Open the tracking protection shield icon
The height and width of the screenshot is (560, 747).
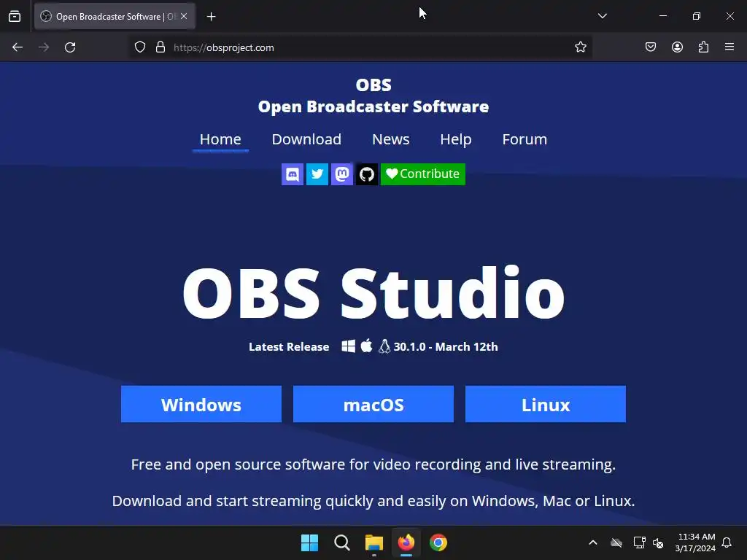[x=139, y=47]
